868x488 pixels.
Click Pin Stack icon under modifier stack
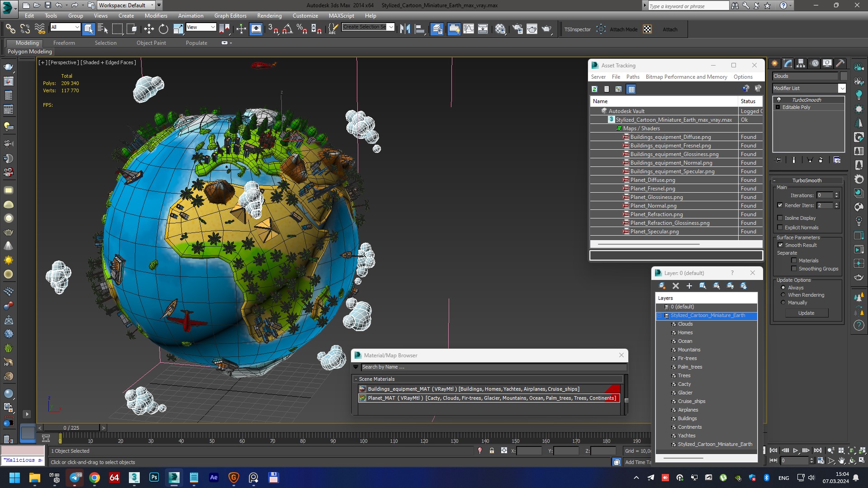(x=778, y=160)
